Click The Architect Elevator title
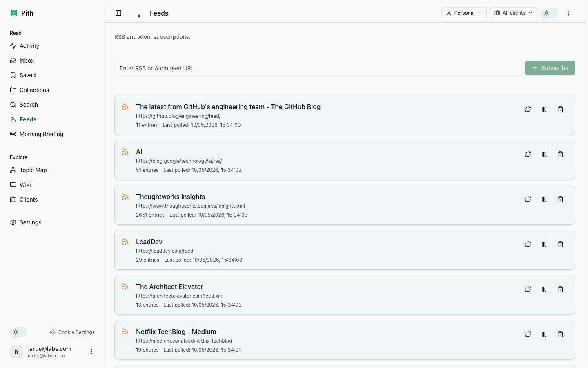 pos(169,287)
